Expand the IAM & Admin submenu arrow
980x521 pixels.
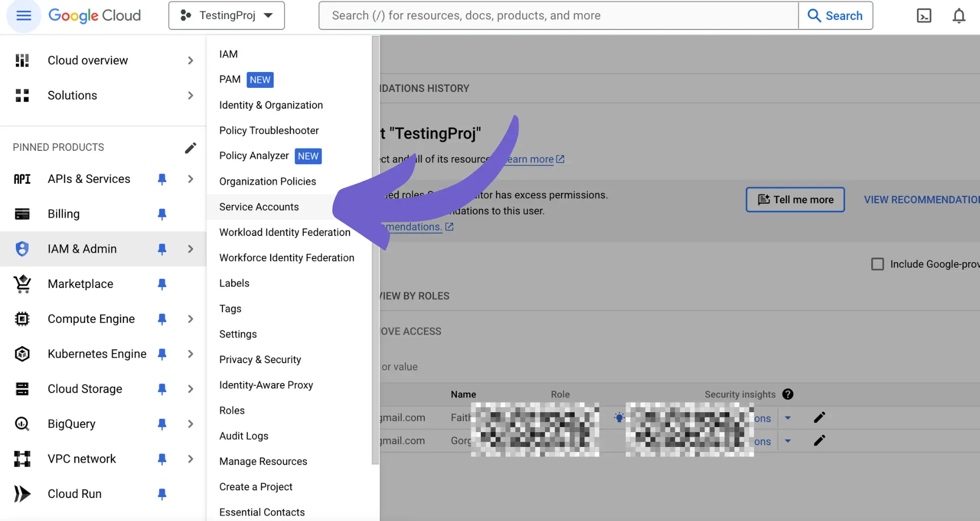coord(190,249)
